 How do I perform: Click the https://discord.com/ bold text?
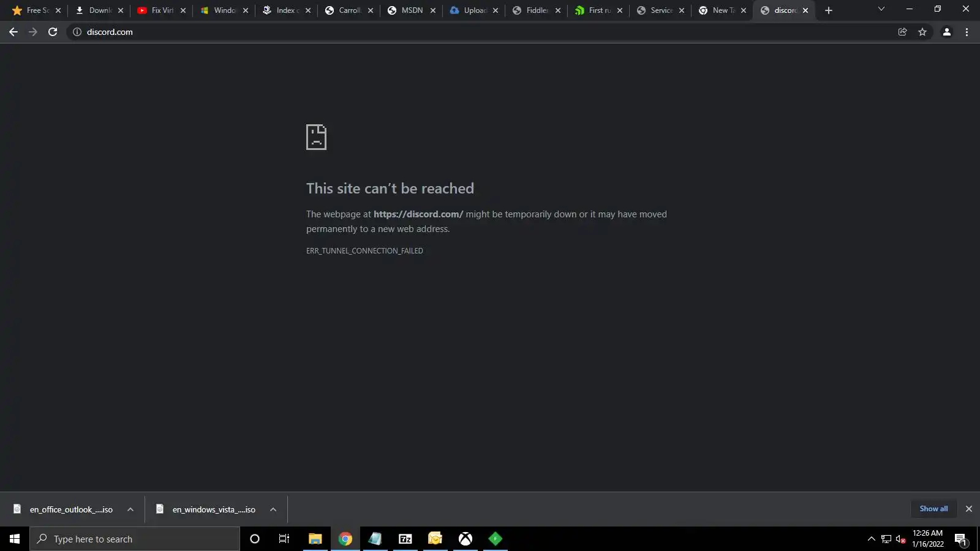(x=418, y=214)
